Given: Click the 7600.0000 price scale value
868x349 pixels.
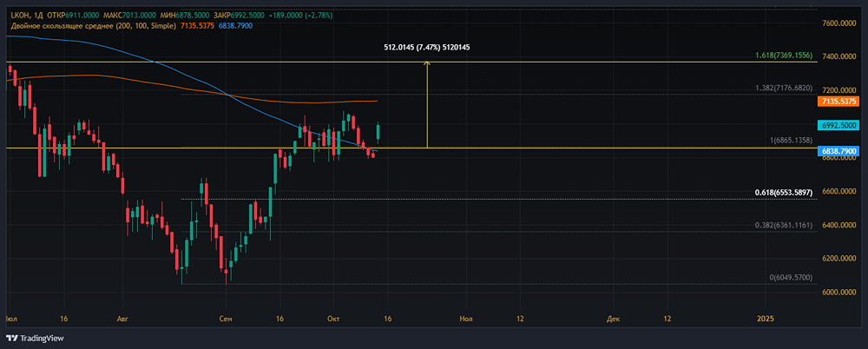Looking at the screenshot, I should [x=839, y=23].
